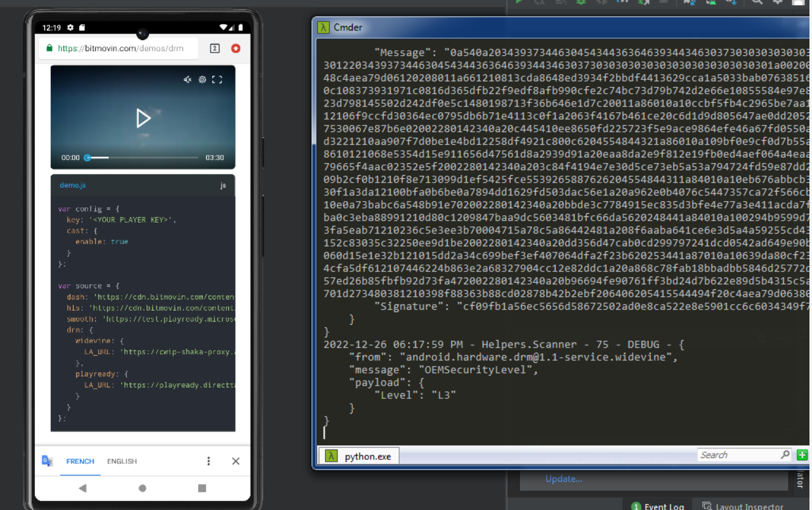Open the Chrome tab switcher showing 2

click(x=214, y=48)
